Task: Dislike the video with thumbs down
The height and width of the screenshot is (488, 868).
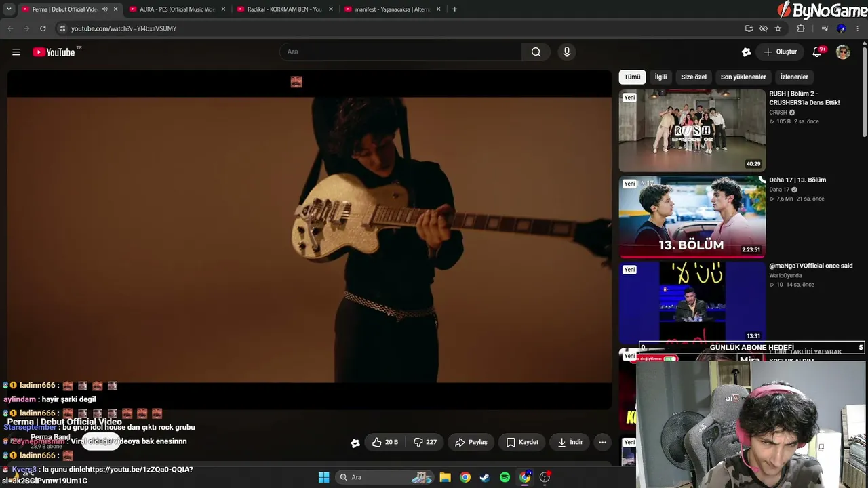Action: tap(425, 442)
